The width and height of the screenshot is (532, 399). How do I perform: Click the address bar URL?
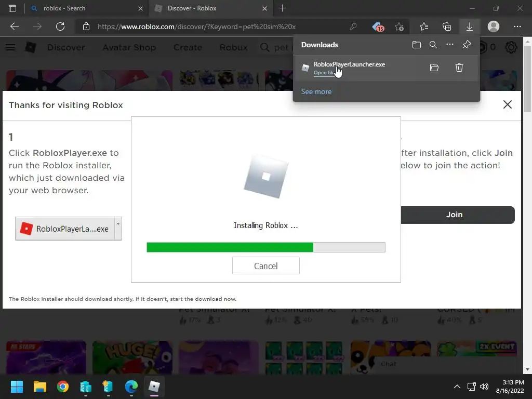196,26
